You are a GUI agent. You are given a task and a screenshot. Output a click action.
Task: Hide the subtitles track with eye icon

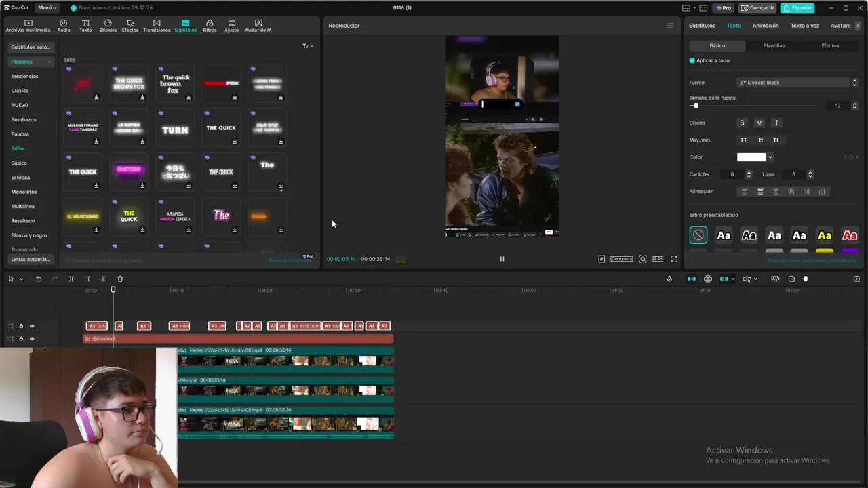(31, 326)
